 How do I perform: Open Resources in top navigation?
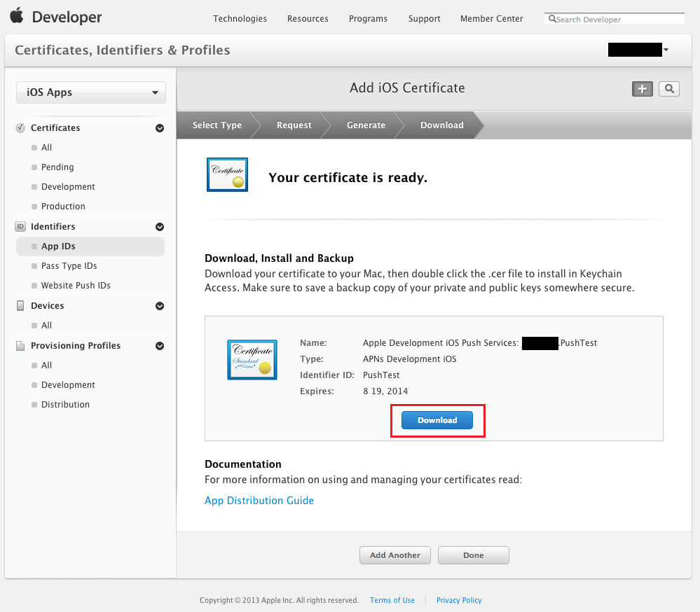coord(308,19)
